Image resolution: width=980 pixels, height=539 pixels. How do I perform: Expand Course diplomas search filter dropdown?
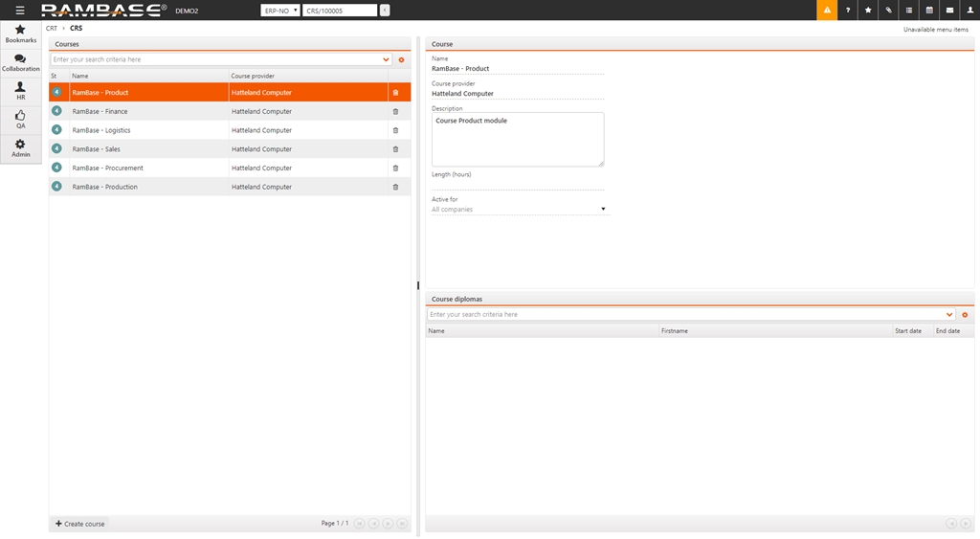[949, 315]
